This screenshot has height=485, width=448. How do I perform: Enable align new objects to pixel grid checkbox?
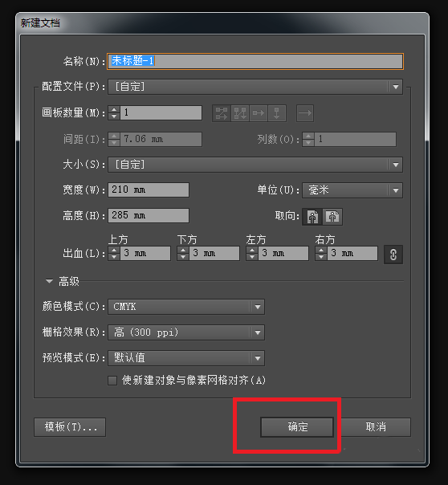pos(112,381)
